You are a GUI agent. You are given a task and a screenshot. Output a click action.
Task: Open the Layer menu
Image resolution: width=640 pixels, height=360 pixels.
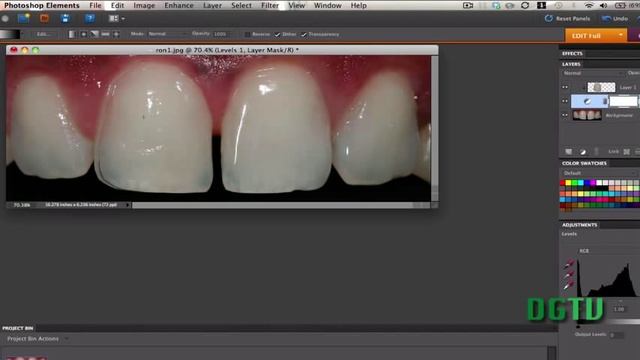[212, 5]
